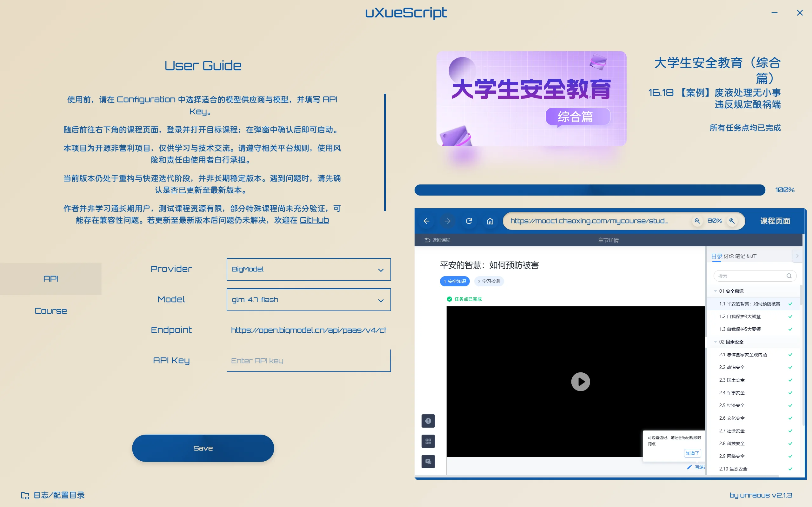Click the course progress bar

[x=590, y=190]
